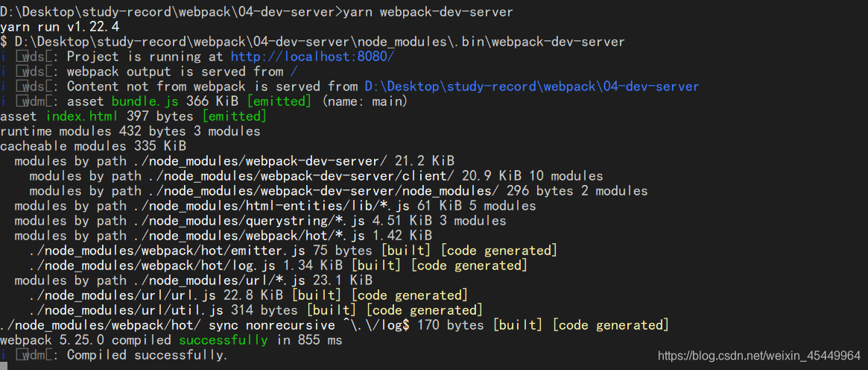Screen dimensions: 868x370
Task: Click the webpack-dev-server/node_modules/ 296 bytes line
Action: [338, 191]
